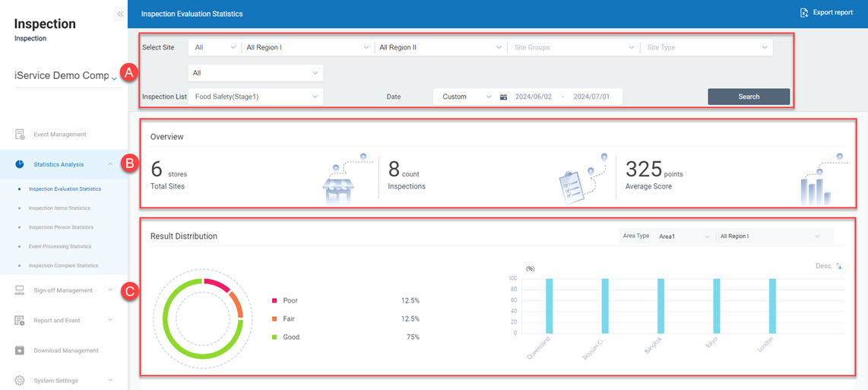Viewport: 868px width, 390px height.
Task: Open the All Region II dropdown
Action: click(x=439, y=47)
